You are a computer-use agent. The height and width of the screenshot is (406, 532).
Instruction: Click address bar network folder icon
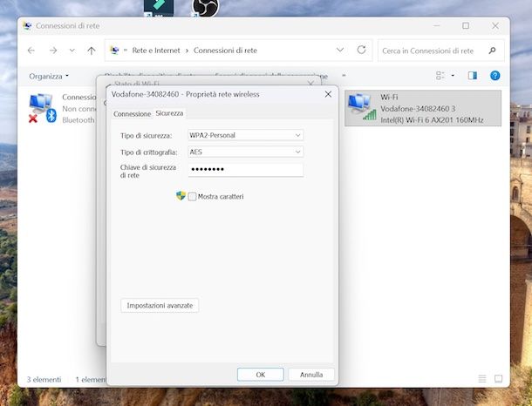point(114,51)
